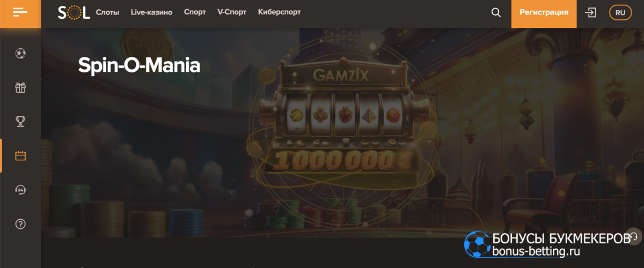Open the question mark help icon
This screenshot has height=268, width=644.
pyautogui.click(x=20, y=224)
